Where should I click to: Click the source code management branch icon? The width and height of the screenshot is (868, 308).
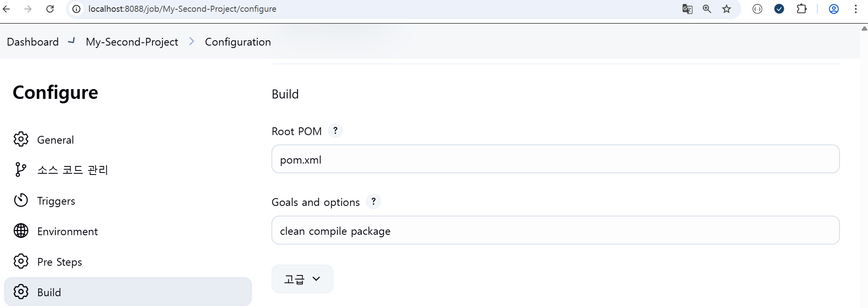click(x=20, y=169)
